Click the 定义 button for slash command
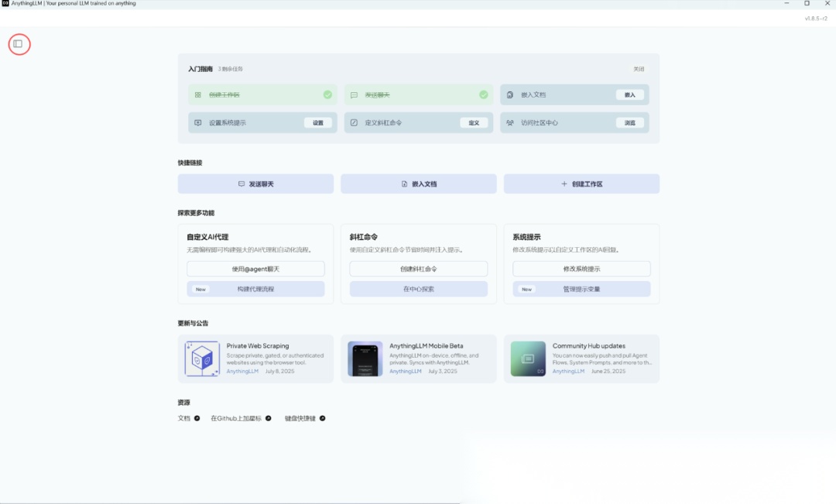 [474, 122]
